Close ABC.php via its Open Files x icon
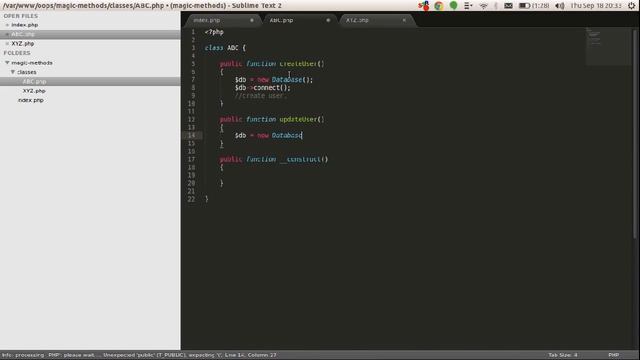Image resolution: width=640 pixels, height=360 pixels. tap(7, 34)
